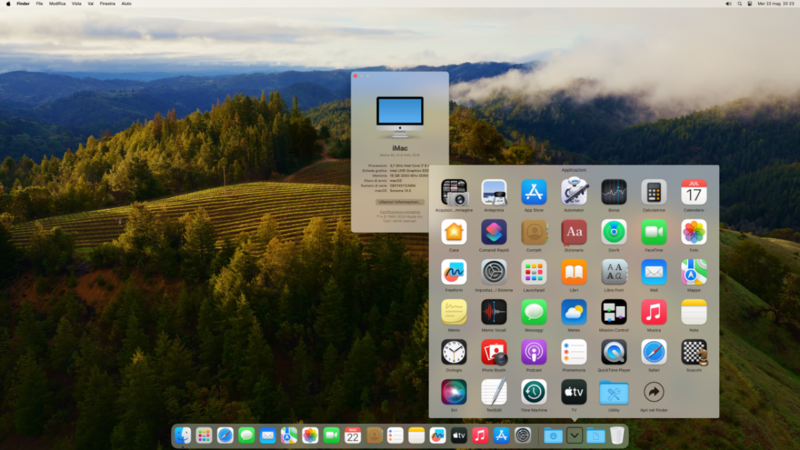The image size is (800, 450).
Task: Launch the Dov'è app
Action: pyautogui.click(x=614, y=232)
